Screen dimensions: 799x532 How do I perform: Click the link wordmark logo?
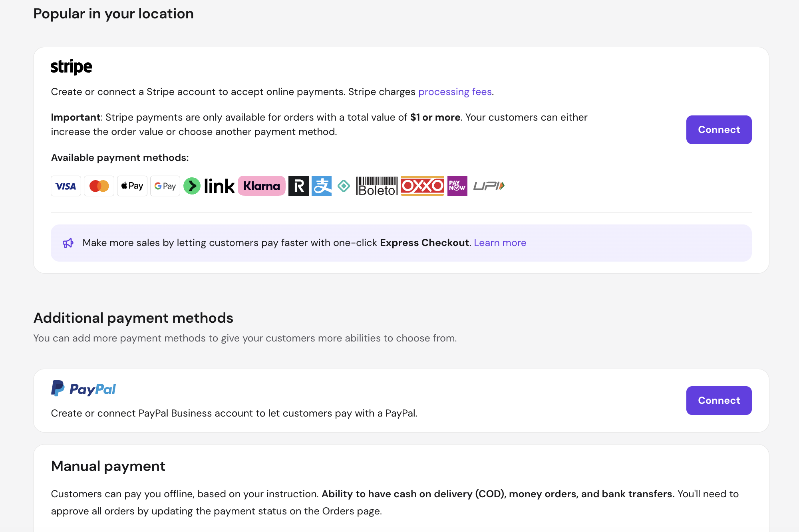point(219,186)
